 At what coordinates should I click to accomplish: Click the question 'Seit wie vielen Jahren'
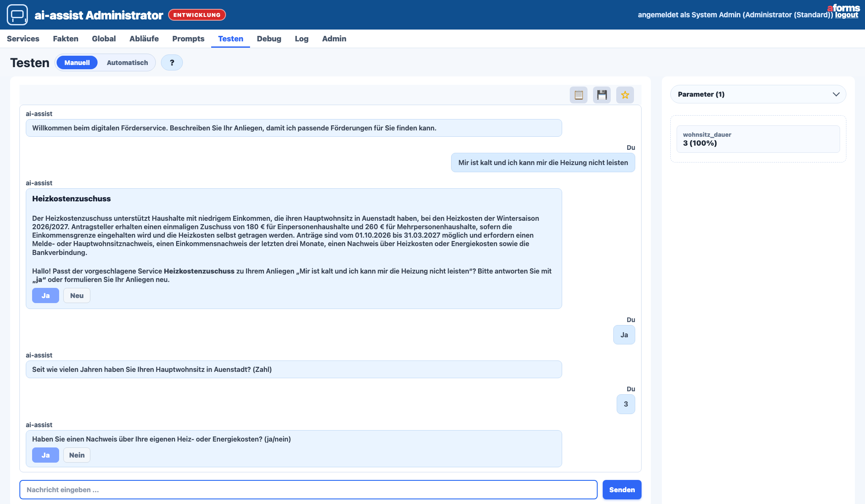pyautogui.click(x=294, y=369)
